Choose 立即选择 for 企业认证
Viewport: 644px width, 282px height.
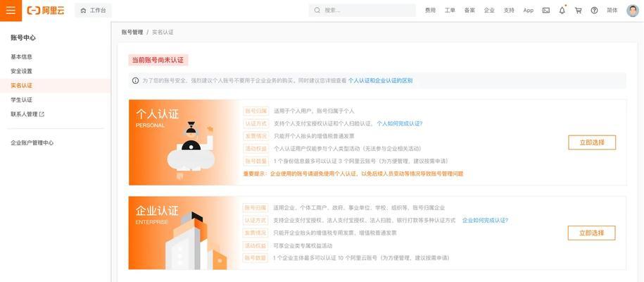pyautogui.click(x=591, y=233)
